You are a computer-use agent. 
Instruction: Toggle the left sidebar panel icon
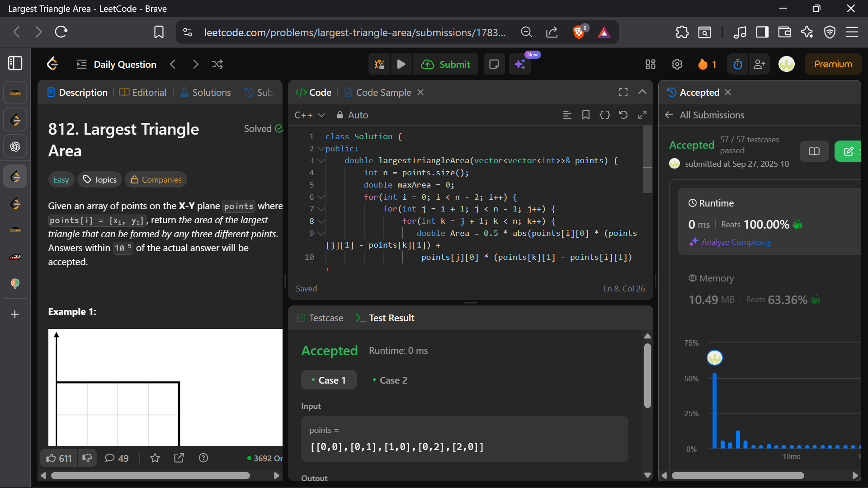coord(15,63)
